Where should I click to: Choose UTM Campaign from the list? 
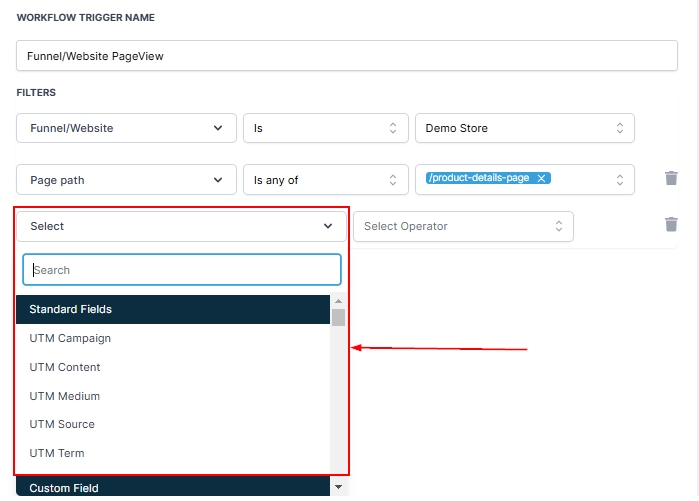[70, 338]
